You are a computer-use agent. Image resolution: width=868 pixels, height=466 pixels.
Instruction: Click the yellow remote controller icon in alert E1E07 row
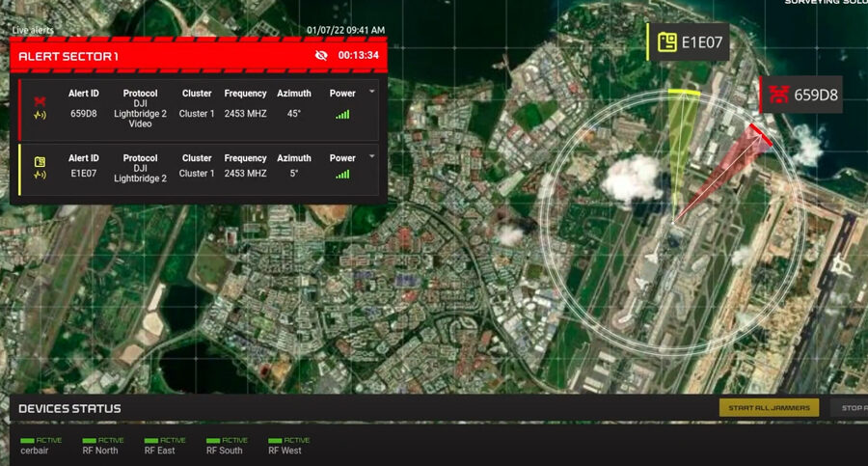(40, 161)
